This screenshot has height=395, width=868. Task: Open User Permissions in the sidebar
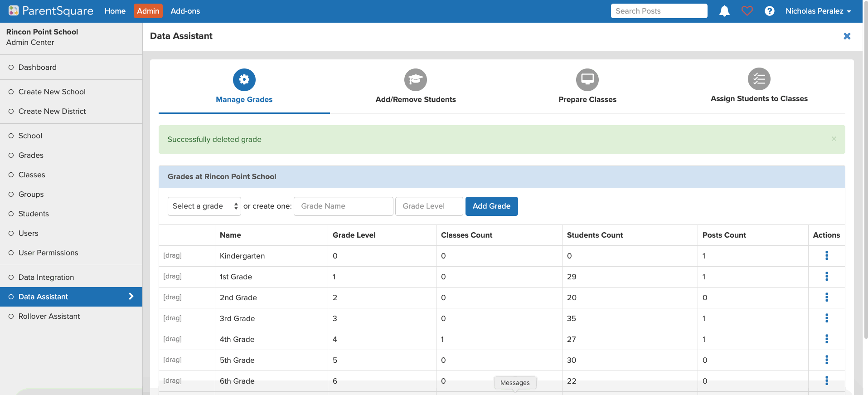click(x=71, y=253)
